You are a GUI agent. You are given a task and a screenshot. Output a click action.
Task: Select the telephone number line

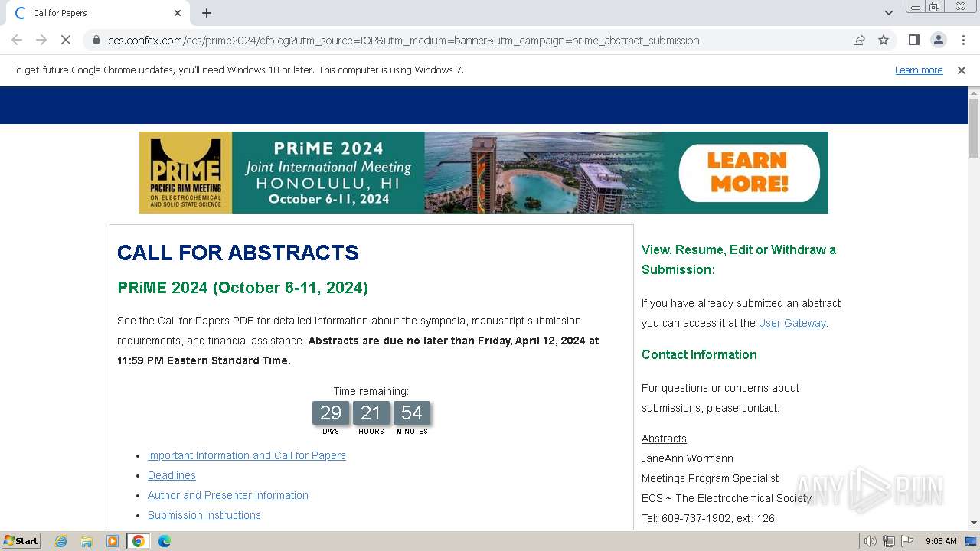pyautogui.click(x=708, y=518)
